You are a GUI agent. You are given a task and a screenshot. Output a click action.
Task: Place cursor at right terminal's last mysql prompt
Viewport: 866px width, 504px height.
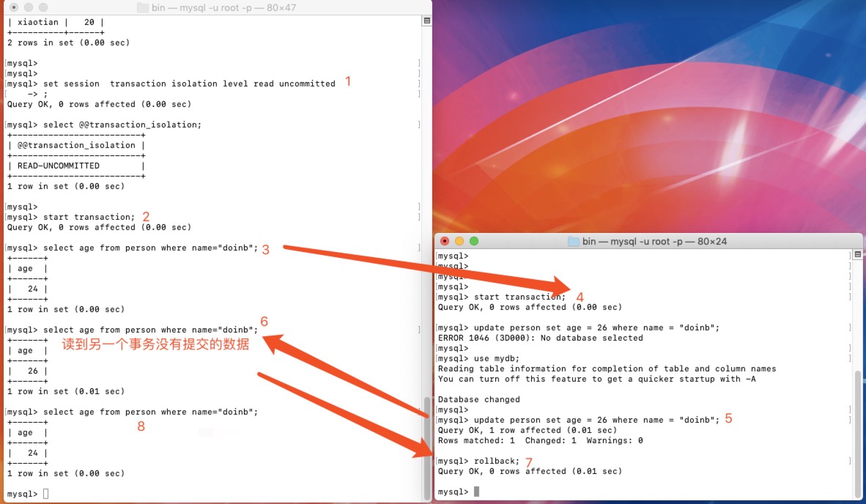click(476, 492)
